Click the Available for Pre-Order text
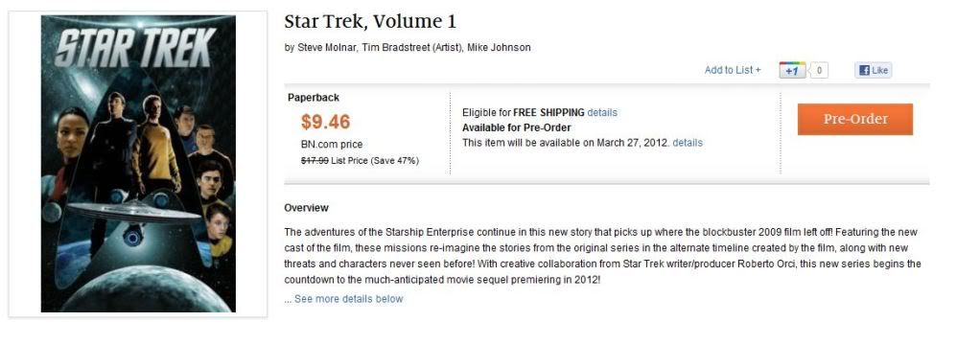 click(x=517, y=127)
